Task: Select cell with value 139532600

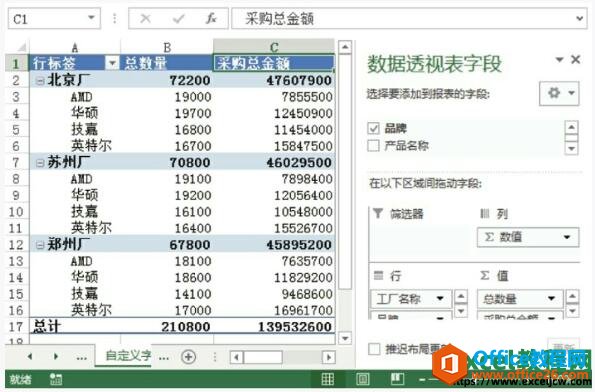Action: pos(274,327)
